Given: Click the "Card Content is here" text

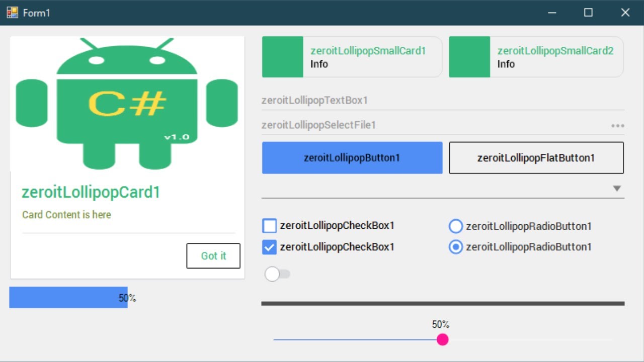Looking at the screenshot, I should point(66,215).
